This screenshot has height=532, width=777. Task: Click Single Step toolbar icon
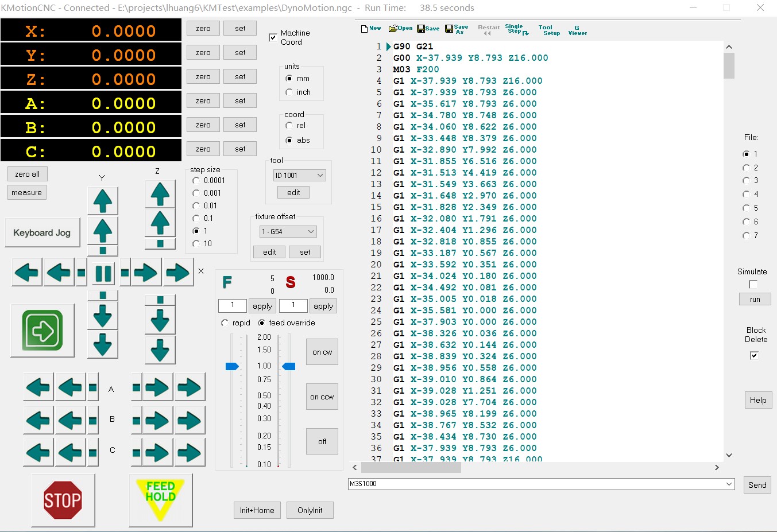[x=516, y=29]
